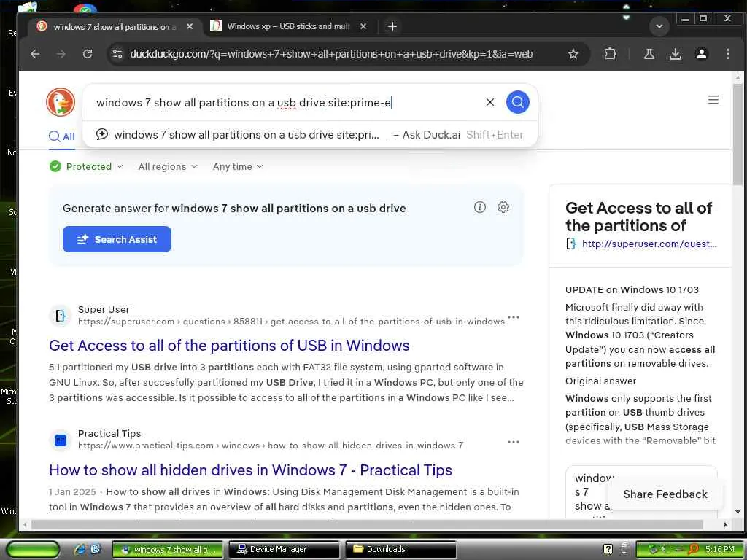The height and width of the screenshot is (560, 747).
Task: Click the scroll right arrow of horizontal scrollbar
Action: 726,525
